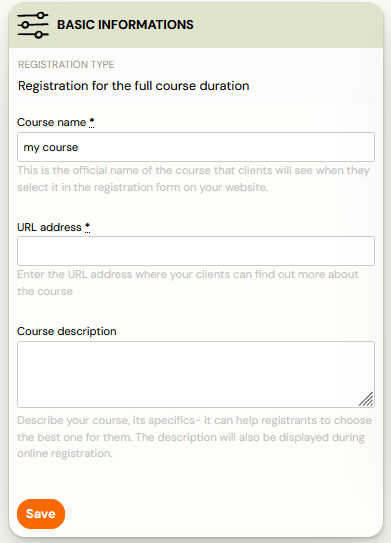Click the 'my course' text in the field
This screenshot has width=391, height=543.
(51, 148)
